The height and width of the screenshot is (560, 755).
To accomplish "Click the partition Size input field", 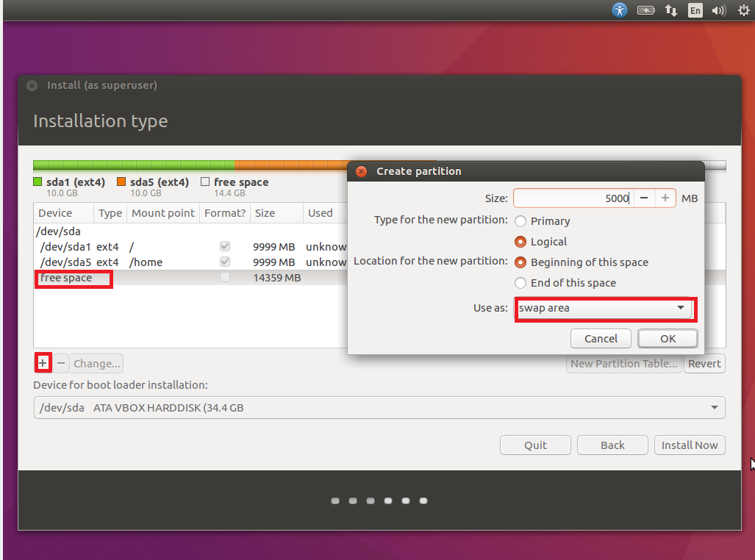I will 572,198.
